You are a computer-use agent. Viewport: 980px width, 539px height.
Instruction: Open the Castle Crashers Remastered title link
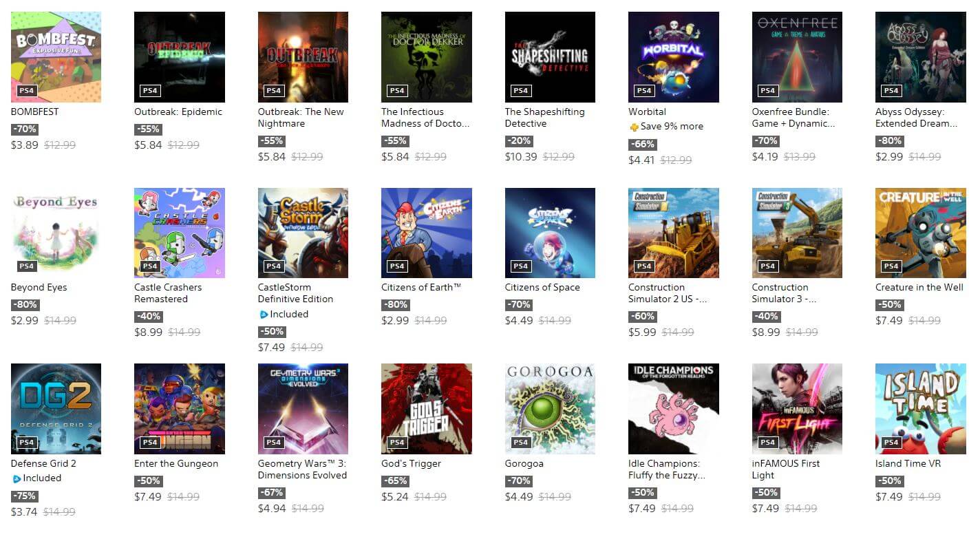[x=168, y=293]
